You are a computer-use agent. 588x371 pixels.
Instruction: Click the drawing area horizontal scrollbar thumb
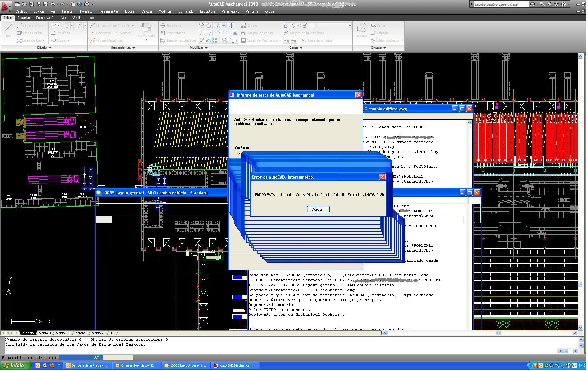click(498, 333)
